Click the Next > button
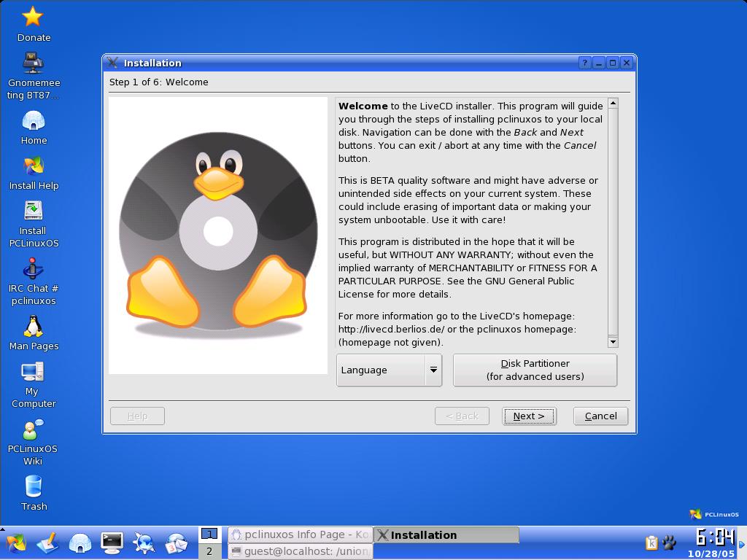Image resolution: width=747 pixels, height=560 pixels. click(x=529, y=416)
